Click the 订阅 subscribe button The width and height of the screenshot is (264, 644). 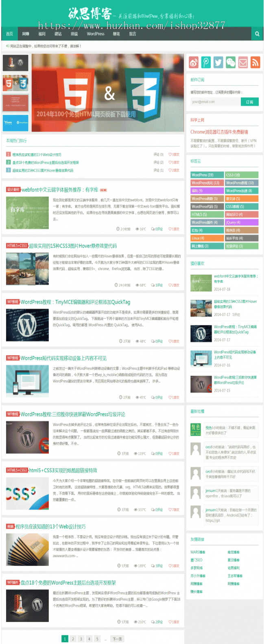click(250, 102)
